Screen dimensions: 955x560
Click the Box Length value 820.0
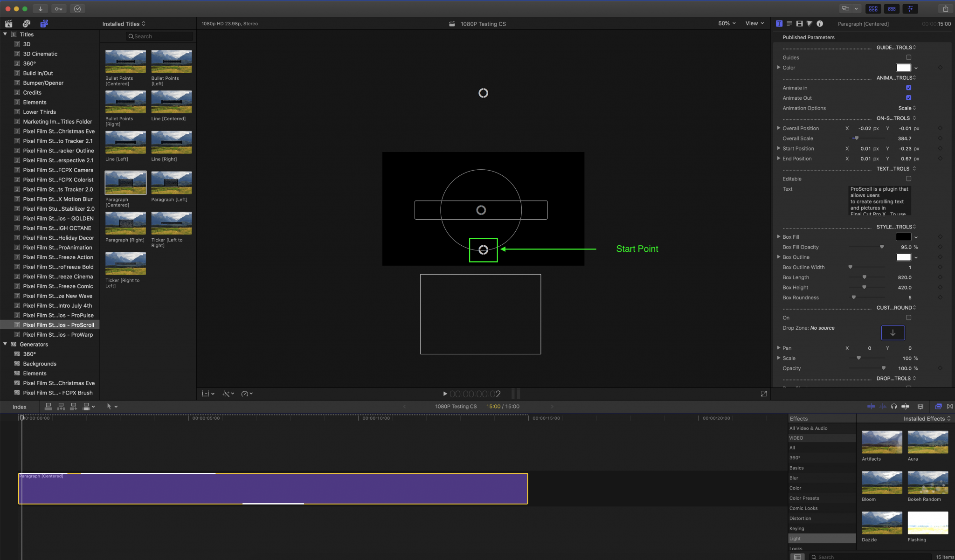click(x=905, y=277)
